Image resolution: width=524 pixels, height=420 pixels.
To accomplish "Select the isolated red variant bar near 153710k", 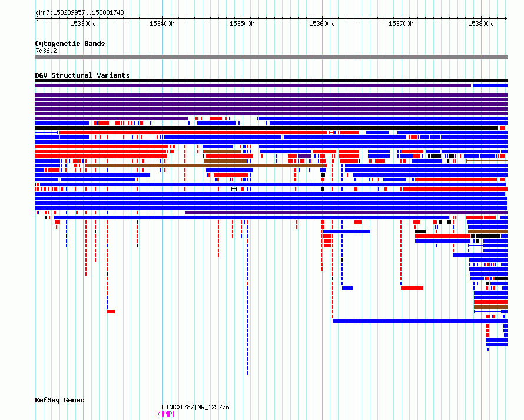I will [412, 288].
